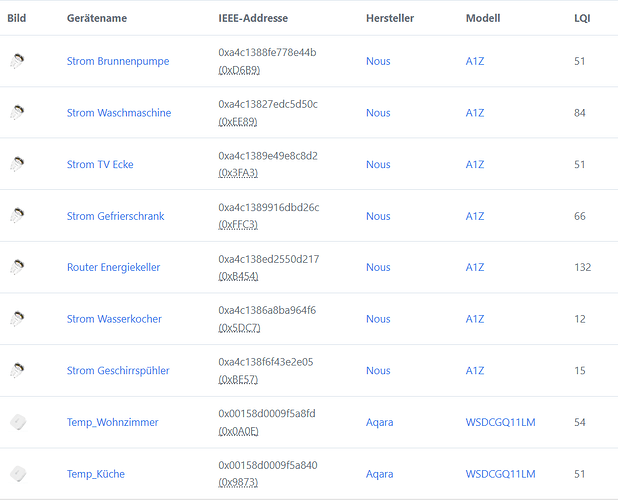Sort by the Hersteller column header
This screenshot has height=500, width=618.
tap(390, 18)
